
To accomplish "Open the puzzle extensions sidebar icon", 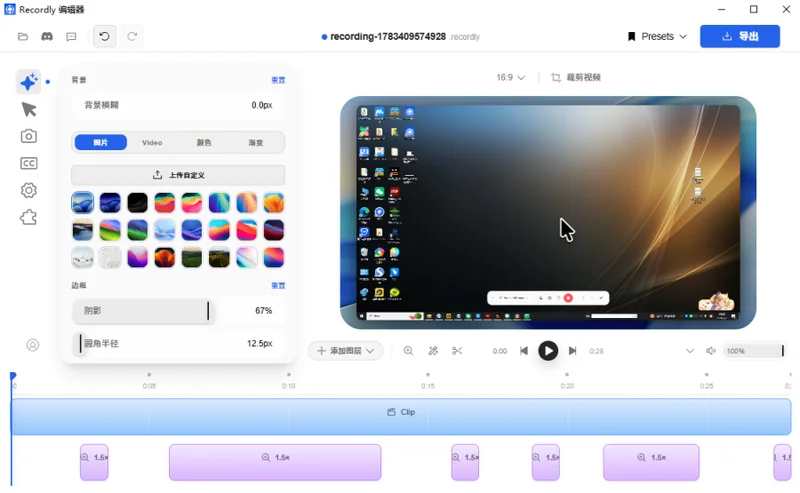I will point(29,217).
